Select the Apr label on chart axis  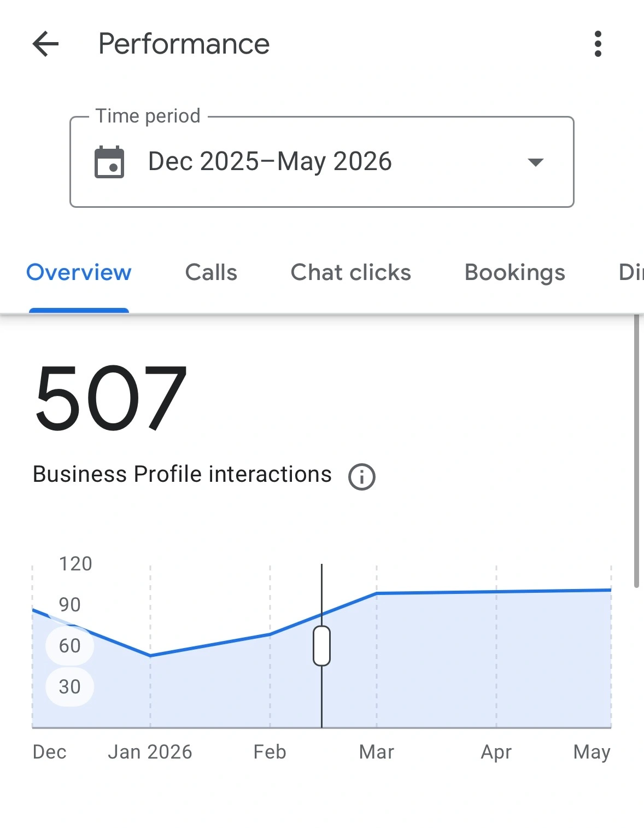point(496,753)
